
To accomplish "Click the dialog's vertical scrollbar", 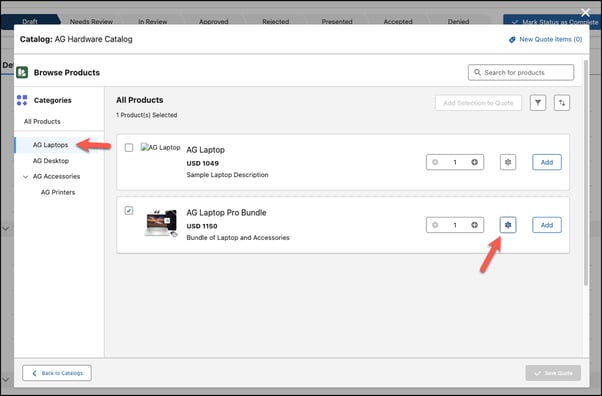I will pos(586,173).
